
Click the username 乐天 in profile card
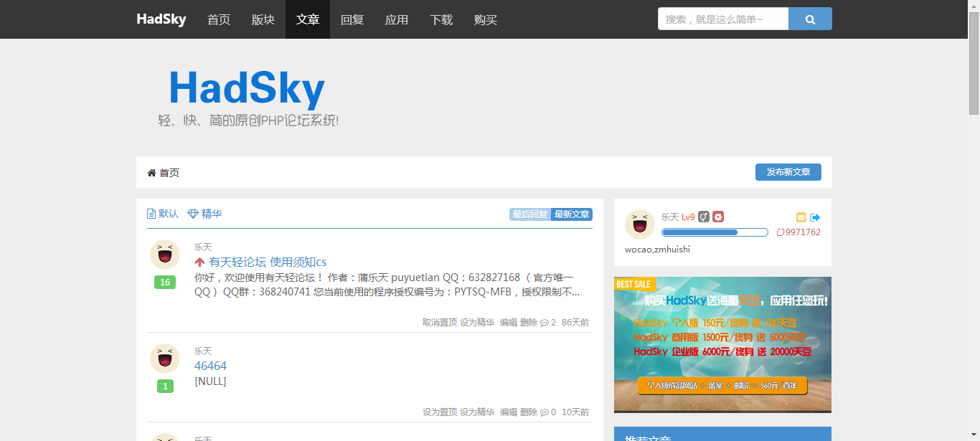(x=670, y=217)
